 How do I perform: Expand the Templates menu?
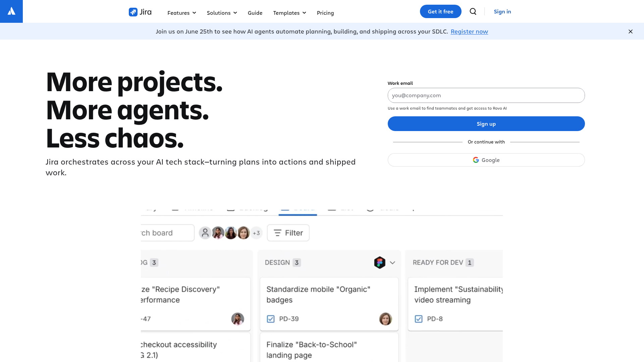pyautogui.click(x=290, y=13)
